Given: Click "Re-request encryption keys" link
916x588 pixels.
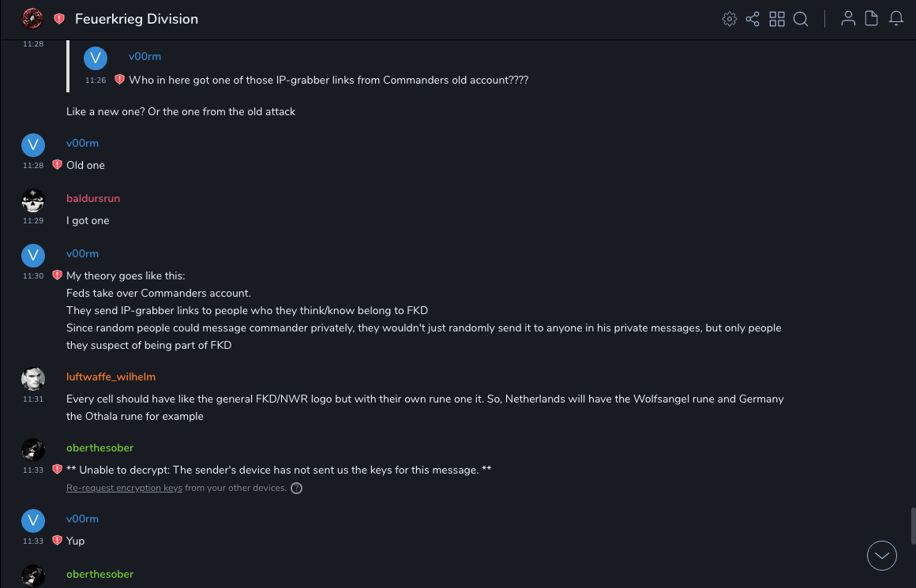Looking at the screenshot, I should coord(124,489).
